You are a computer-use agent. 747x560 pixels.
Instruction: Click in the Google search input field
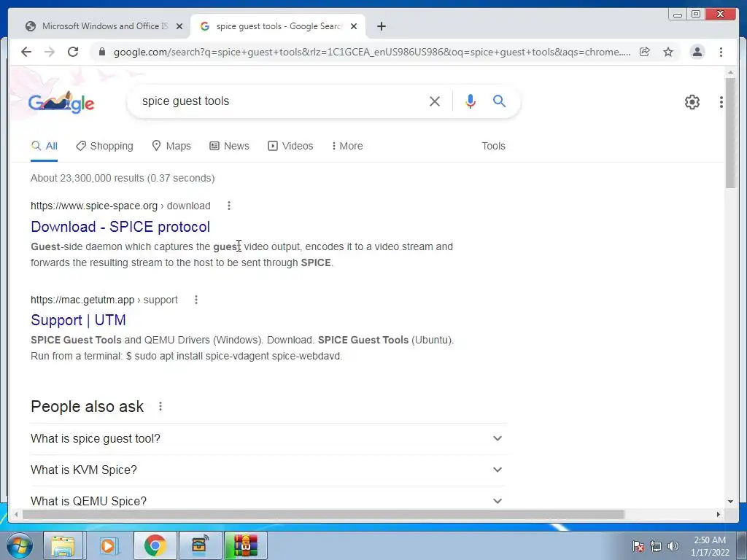[x=281, y=101]
